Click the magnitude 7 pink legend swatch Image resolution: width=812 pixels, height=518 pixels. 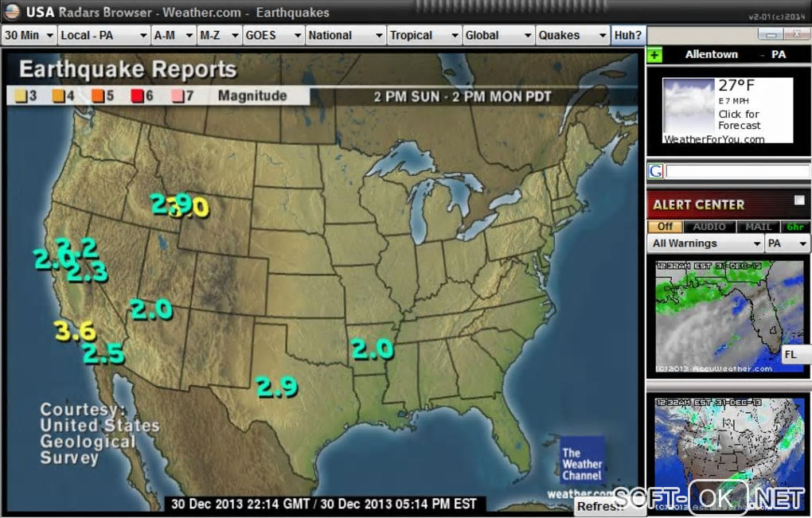click(177, 96)
